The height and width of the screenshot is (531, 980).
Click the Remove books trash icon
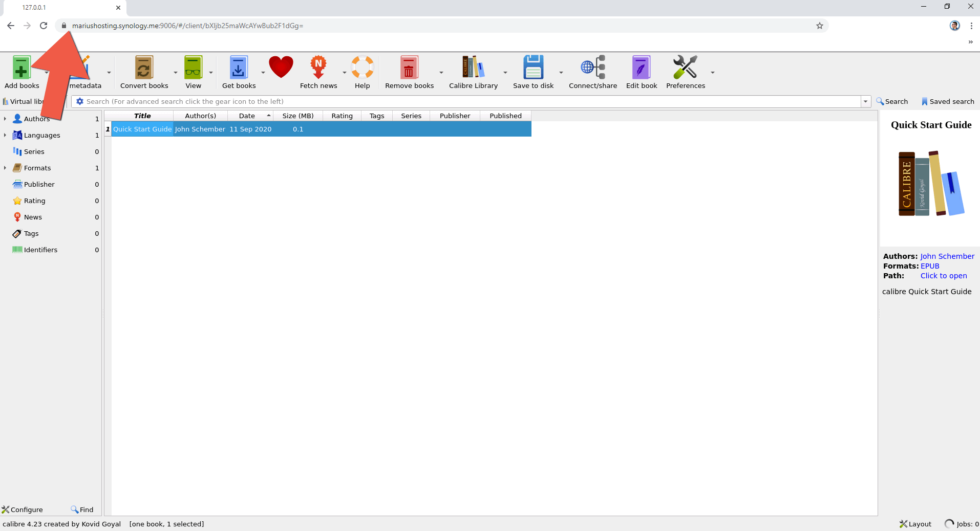point(409,68)
